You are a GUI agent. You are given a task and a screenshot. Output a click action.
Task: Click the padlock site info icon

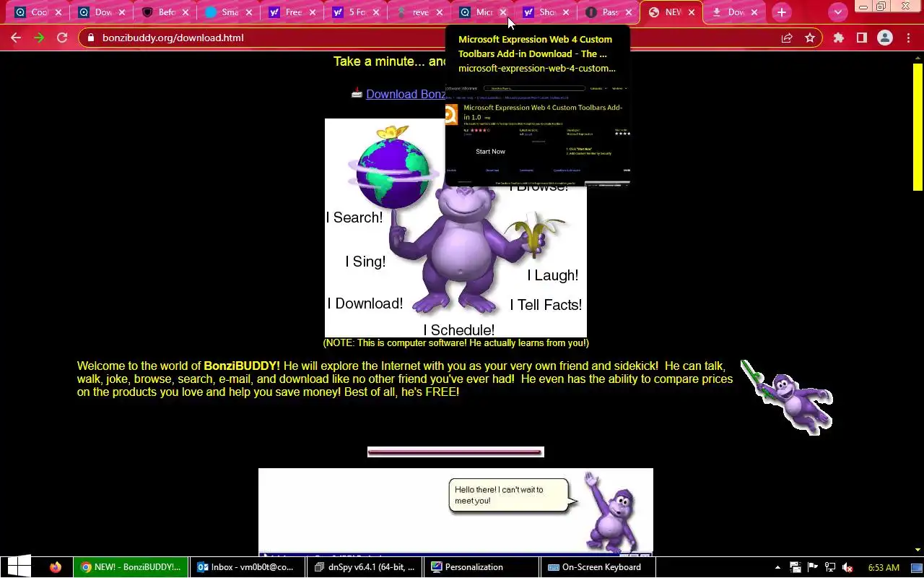point(90,38)
